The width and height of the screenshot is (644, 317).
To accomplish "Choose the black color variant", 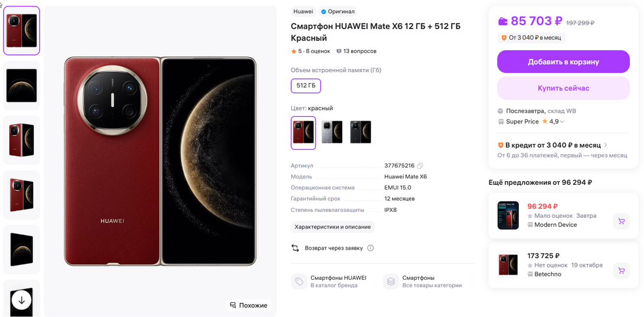I will pyautogui.click(x=360, y=132).
